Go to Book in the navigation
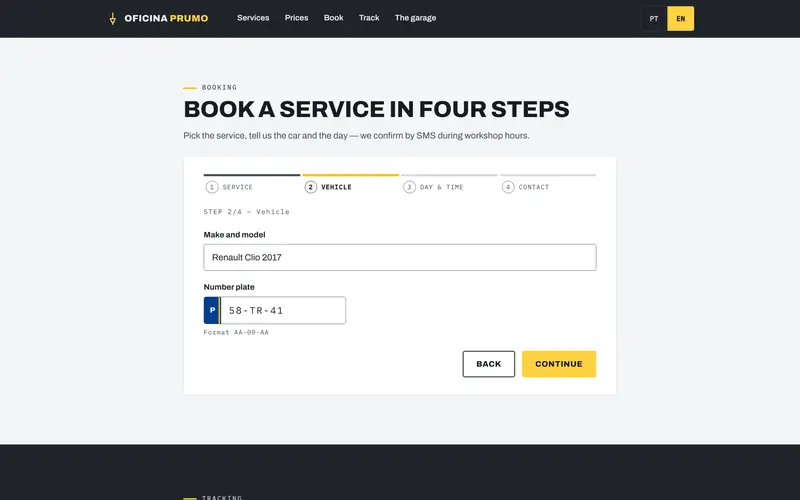Image resolution: width=800 pixels, height=500 pixels. tap(334, 18)
